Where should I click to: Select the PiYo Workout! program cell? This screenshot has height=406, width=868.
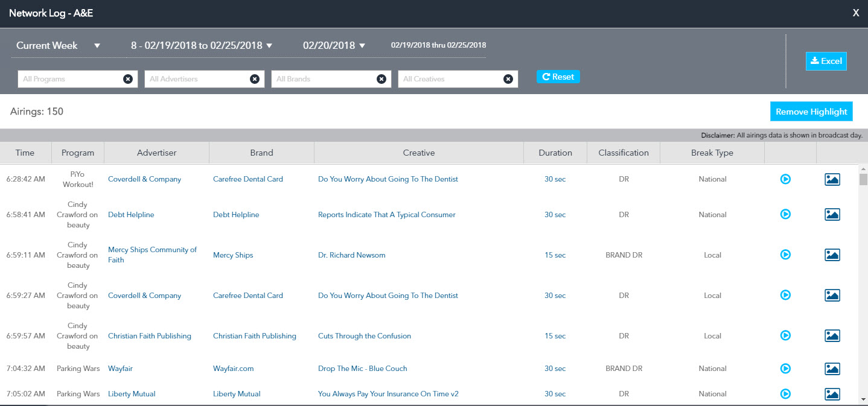click(78, 179)
